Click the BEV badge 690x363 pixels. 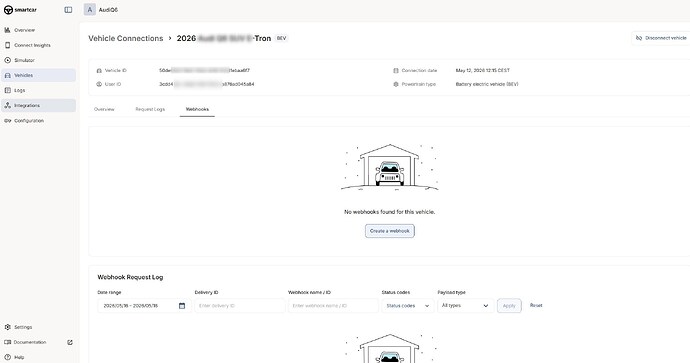281,38
